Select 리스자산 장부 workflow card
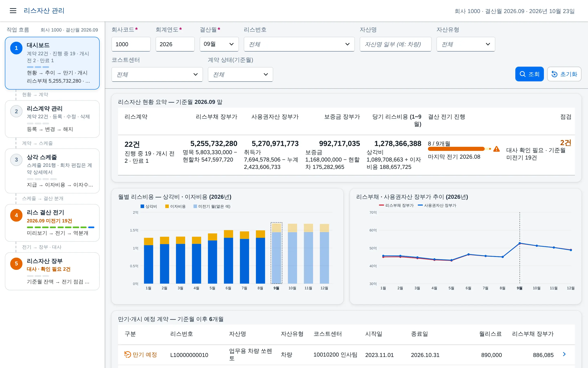The height and width of the screenshot is (368, 588). tap(52, 271)
